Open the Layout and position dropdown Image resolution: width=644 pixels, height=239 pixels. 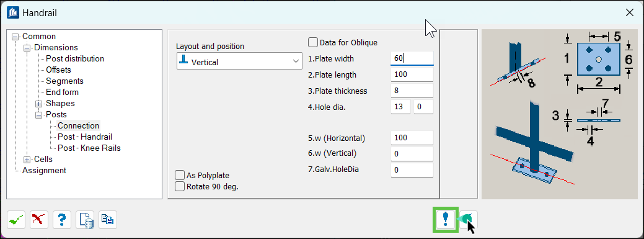[239, 61]
